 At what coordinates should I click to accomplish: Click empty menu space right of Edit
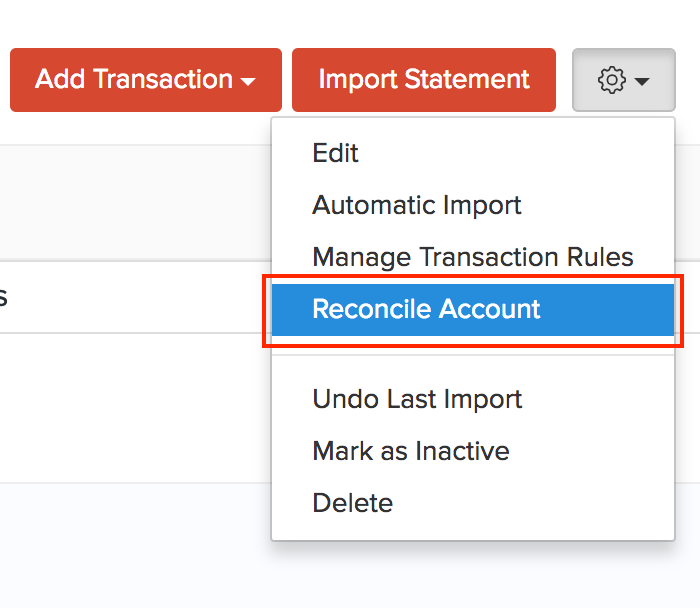coord(520,153)
